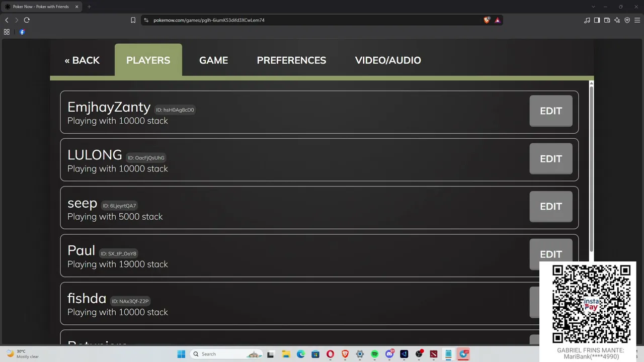Open File Explorer from taskbar

coord(285,354)
